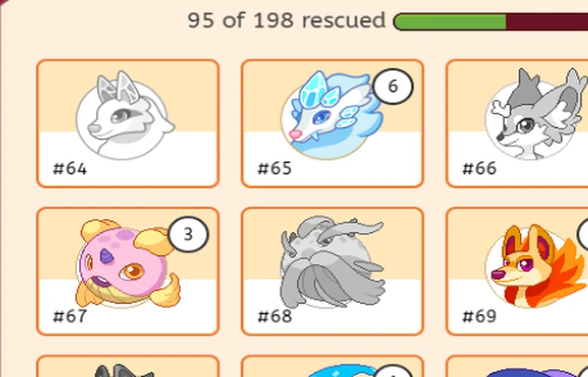Open the partially visible purple creature card below #69
Screen dimensions: 588x377
(x=517, y=366)
